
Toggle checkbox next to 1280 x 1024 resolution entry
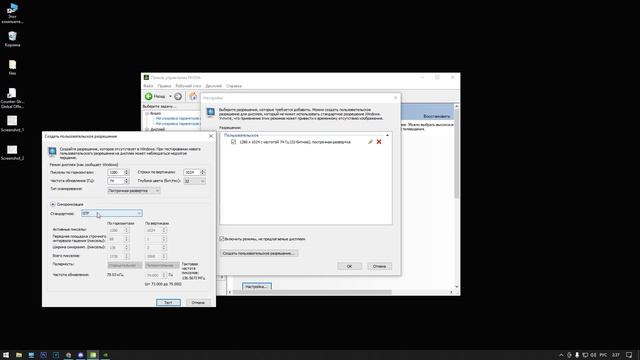click(x=233, y=142)
